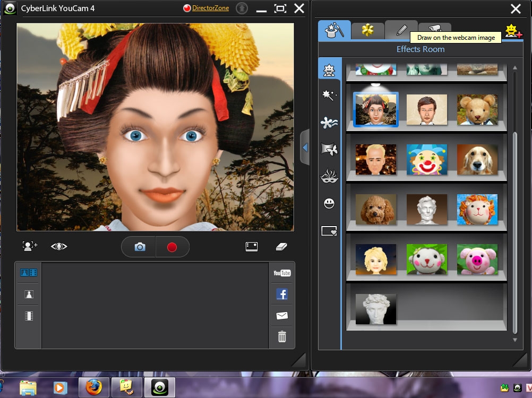The height and width of the screenshot is (398, 532).
Task: Collapse the effects panel with side arrow
Action: 305,148
